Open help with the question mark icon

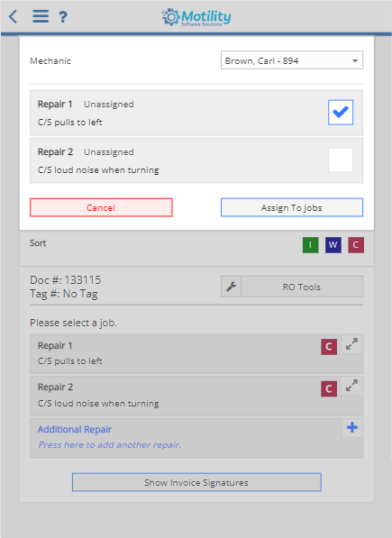click(63, 16)
